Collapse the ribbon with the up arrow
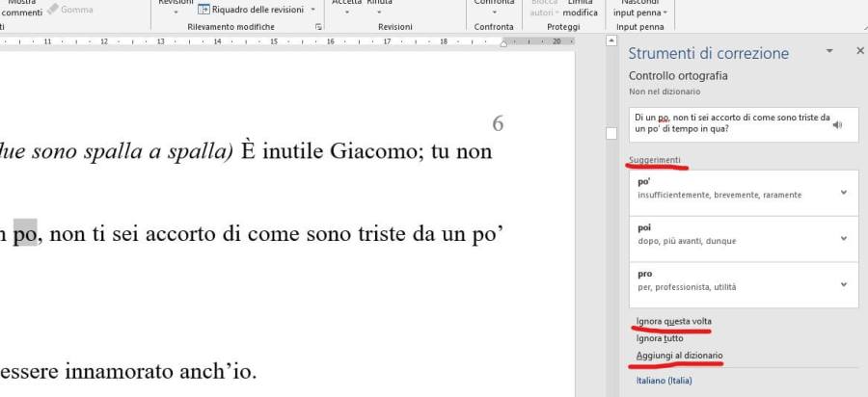The image size is (868, 397). click(x=610, y=42)
